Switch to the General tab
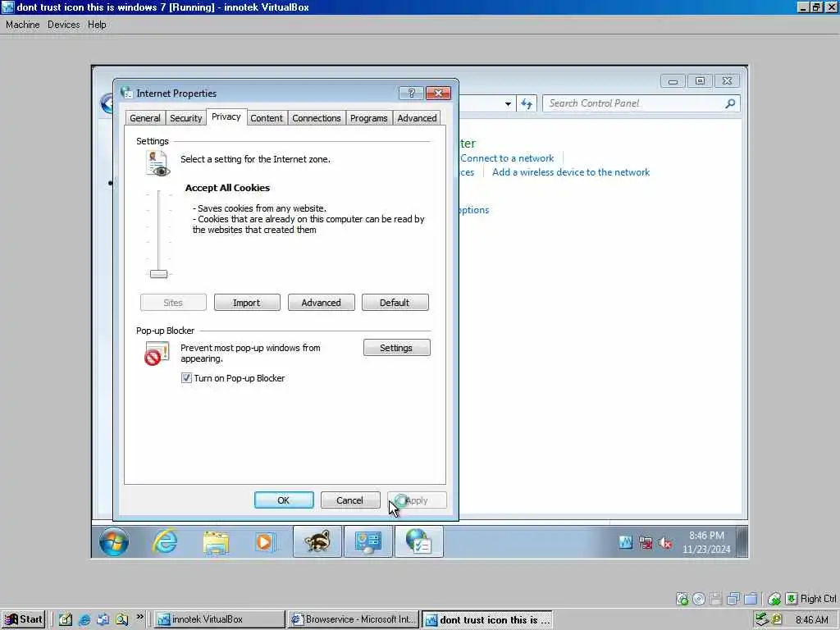This screenshot has width=840, height=630. (144, 118)
